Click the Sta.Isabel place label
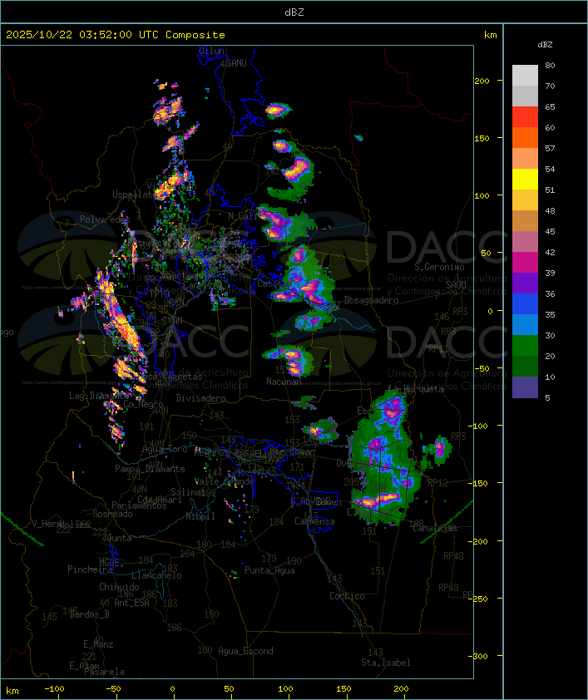 coord(386,663)
